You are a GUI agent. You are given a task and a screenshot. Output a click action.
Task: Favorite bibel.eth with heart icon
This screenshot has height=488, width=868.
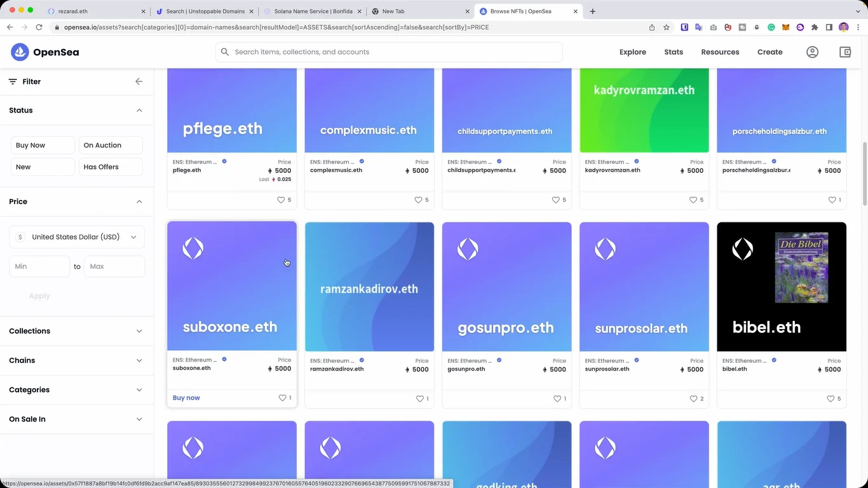click(x=831, y=398)
